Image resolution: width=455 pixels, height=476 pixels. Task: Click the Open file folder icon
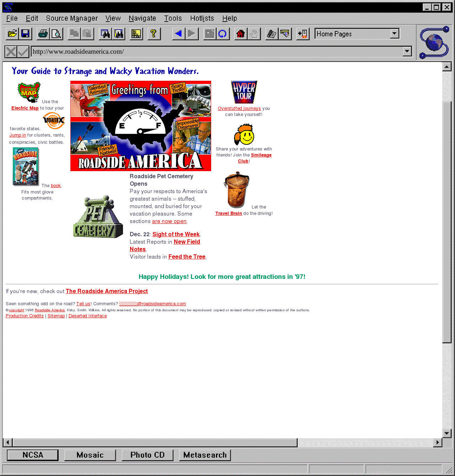12,34
